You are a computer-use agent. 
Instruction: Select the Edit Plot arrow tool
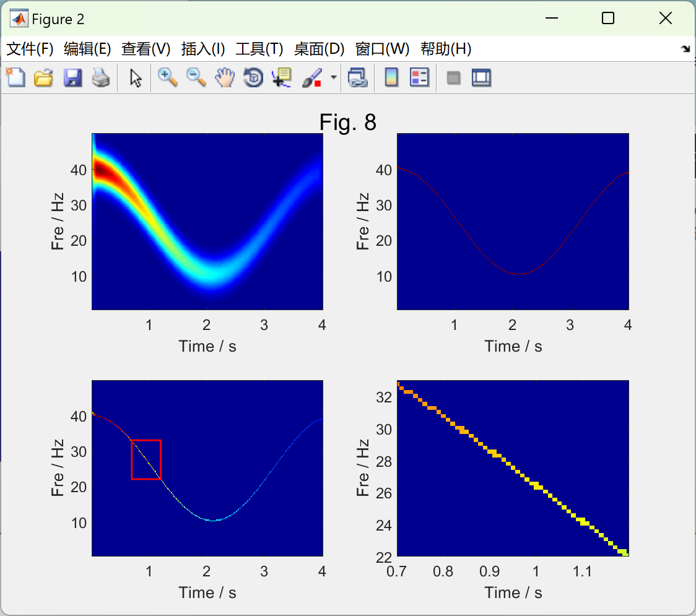coord(136,78)
